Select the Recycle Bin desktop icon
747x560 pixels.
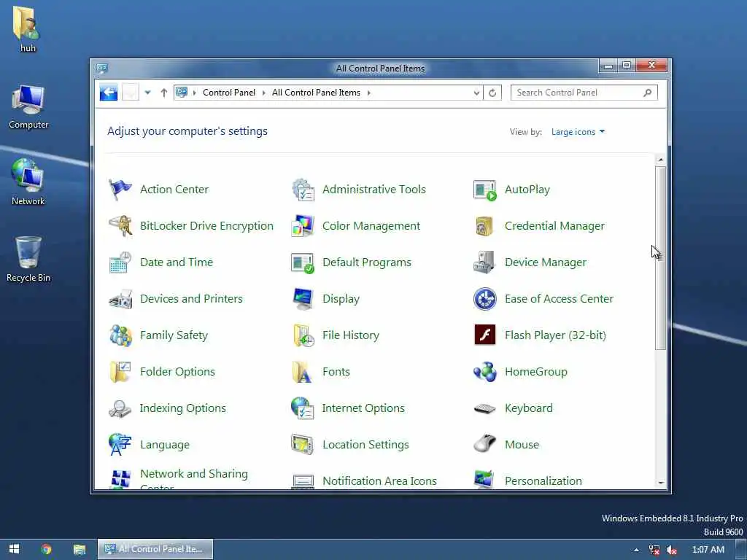click(28, 259)
